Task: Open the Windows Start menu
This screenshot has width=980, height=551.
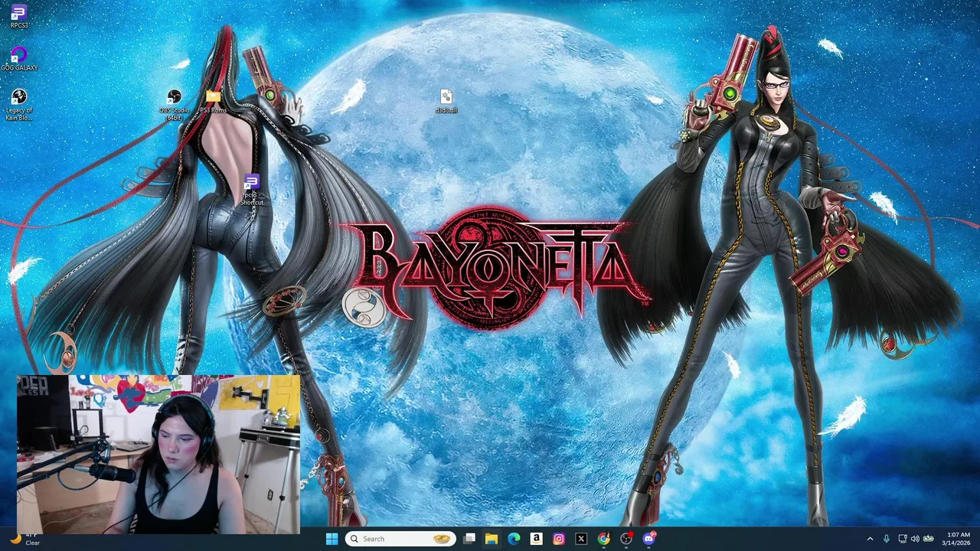Action: click(332, 539)
